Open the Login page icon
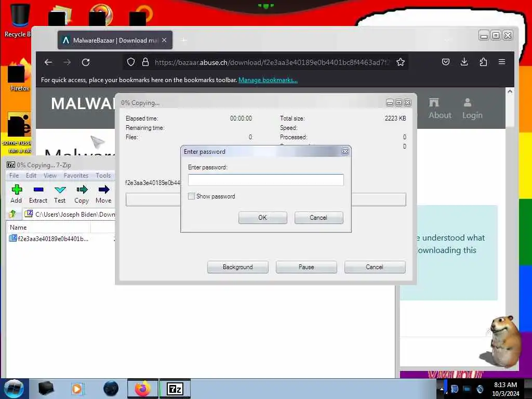Image resolution: width=532 pixels, height=399 pixels. click(x=472, y=109)
